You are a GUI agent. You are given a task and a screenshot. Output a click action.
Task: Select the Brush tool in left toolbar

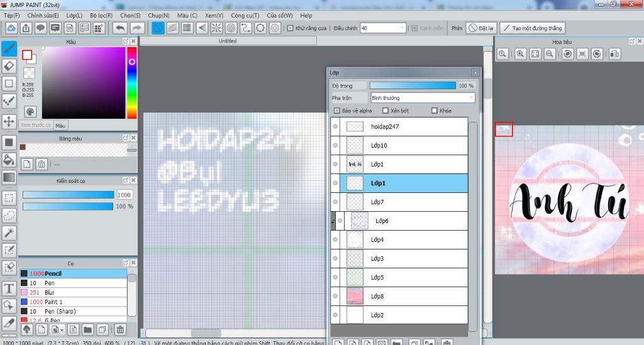9,48
